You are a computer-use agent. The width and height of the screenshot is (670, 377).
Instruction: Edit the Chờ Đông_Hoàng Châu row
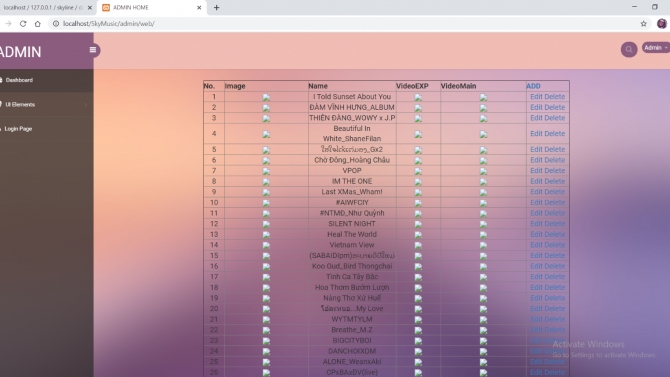pyautogui.click(x=536, y=160)
